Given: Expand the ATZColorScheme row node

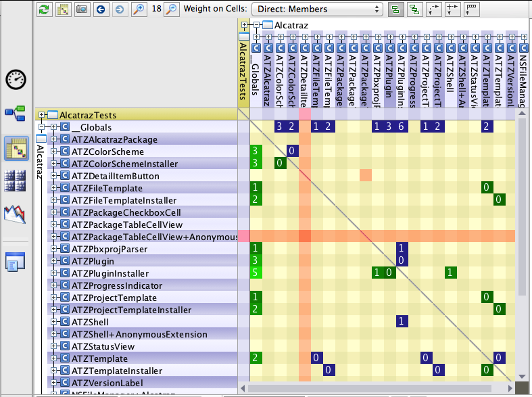Looking at the screenshot, I should click(x=53, y=151).
